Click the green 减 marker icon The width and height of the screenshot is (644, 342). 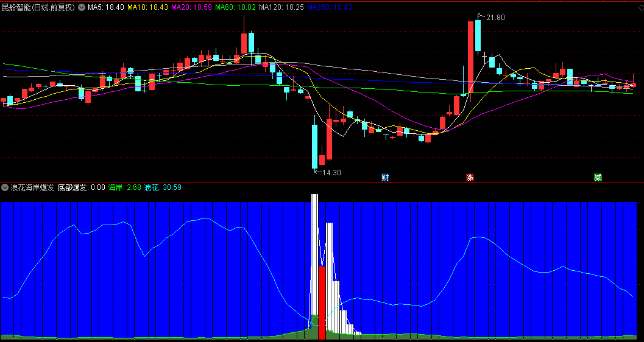coord(598,178)
